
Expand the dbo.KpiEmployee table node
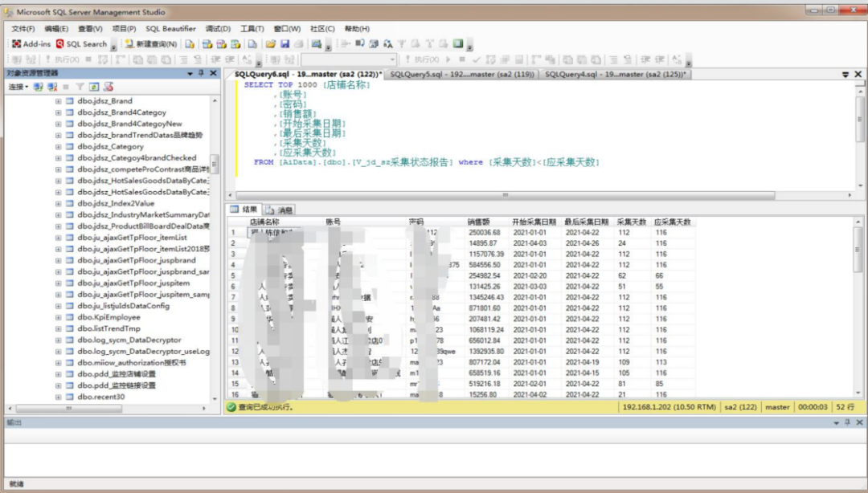pyautogui.click(x=58, y=317)
